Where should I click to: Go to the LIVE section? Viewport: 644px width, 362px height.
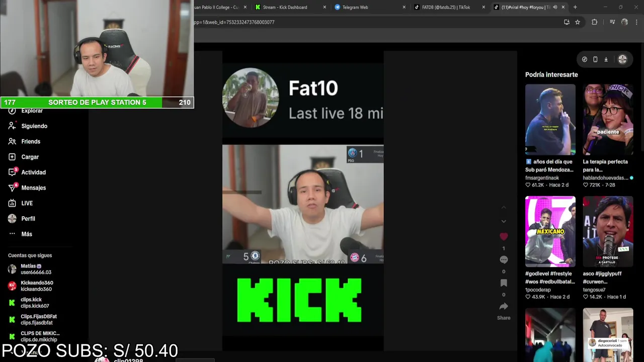[21, 203]
